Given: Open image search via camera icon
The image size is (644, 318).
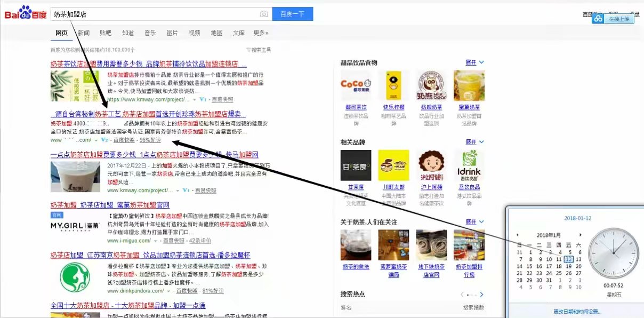Looking at the screenshot, I should [x=264, y=14].
